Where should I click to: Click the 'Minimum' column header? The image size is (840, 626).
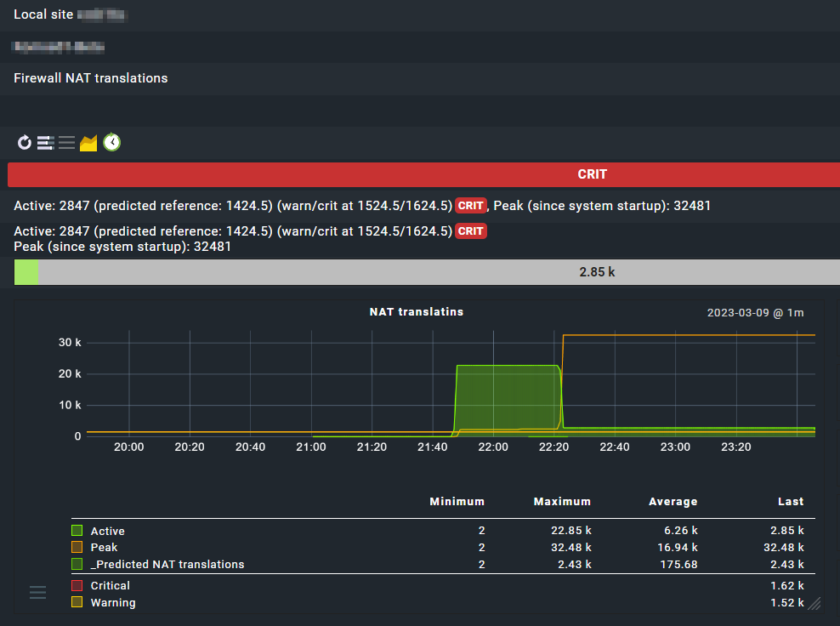[x=457, y=502]
